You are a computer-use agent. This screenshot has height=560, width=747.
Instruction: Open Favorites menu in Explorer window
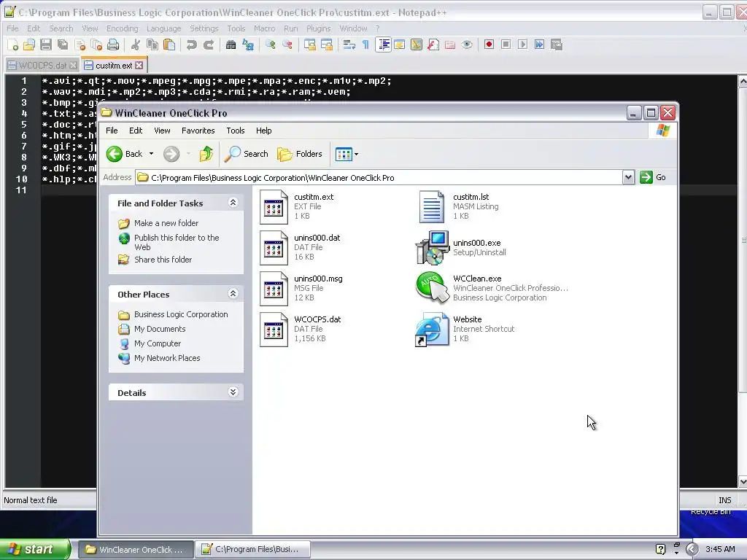point(198,131)
